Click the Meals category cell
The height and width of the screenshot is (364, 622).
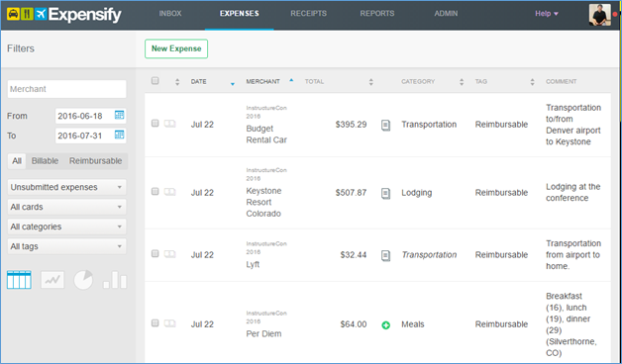tap(413, 324)
